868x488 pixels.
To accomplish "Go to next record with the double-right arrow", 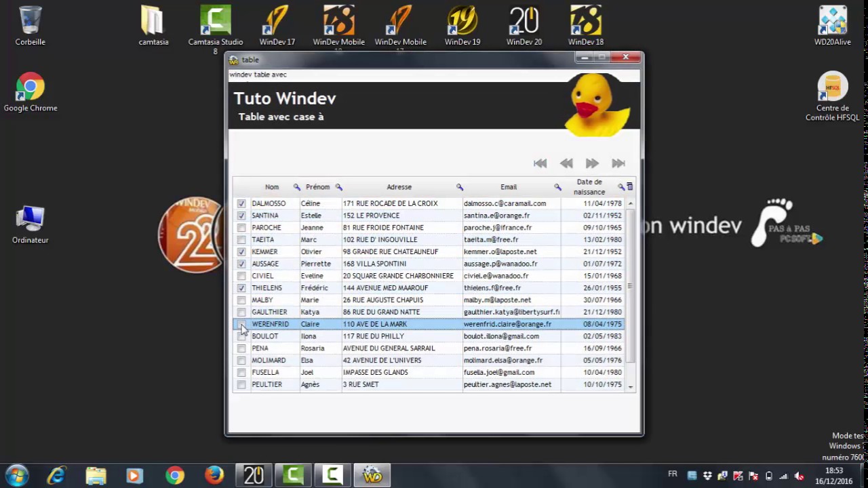I will [592, 163].
